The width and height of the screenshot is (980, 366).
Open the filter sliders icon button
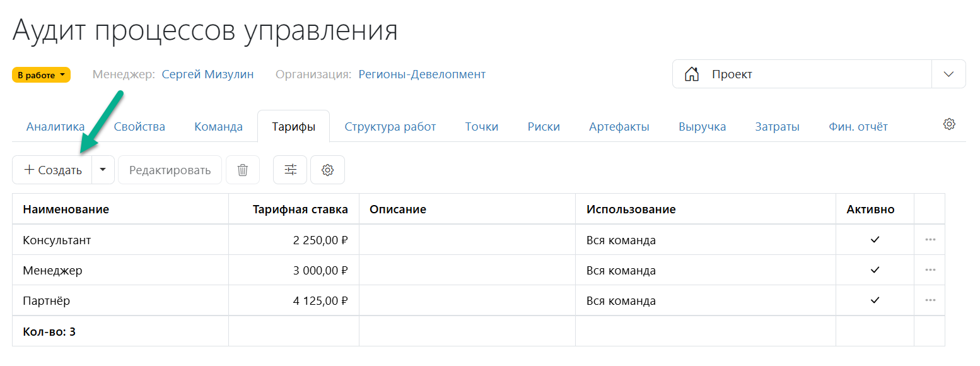pyautogui.click(x=290, y=170)
